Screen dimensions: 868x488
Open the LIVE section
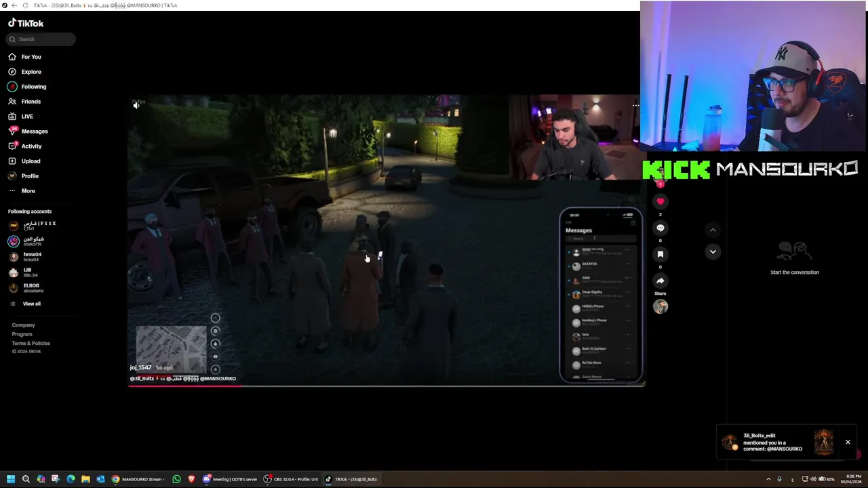[x=20, y=117]
